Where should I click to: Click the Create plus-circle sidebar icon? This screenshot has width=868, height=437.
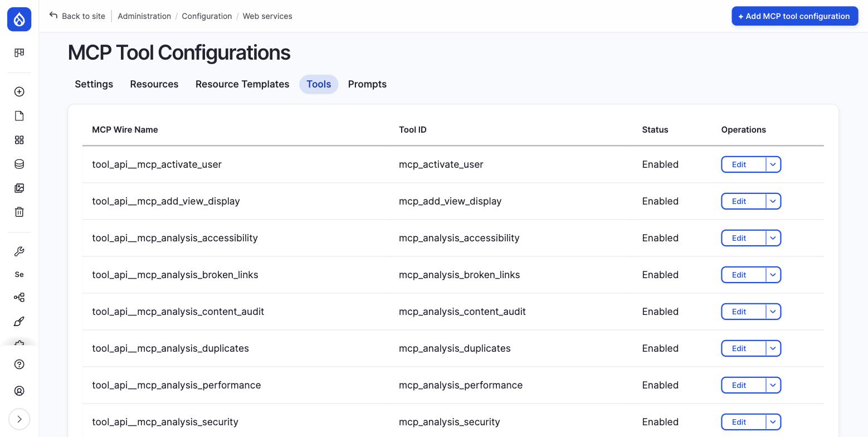click(19, 92)
